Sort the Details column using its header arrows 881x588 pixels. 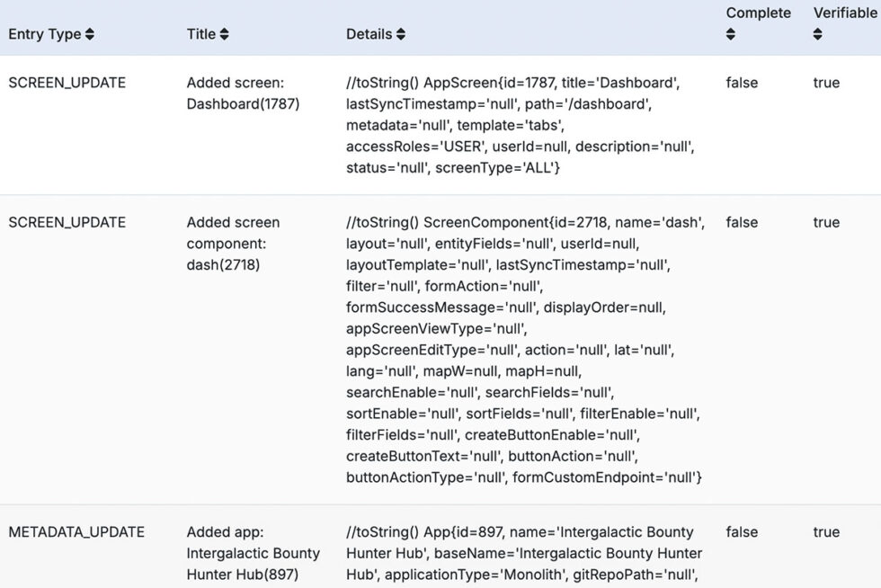pyautogui.click(x=402, y=33)
